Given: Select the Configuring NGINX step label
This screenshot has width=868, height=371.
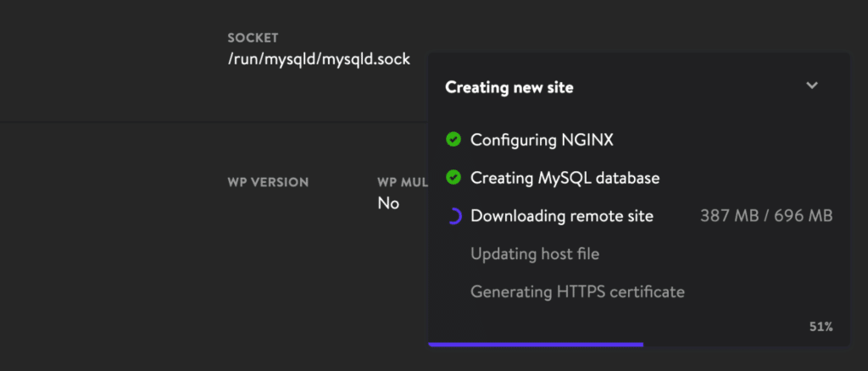Looking at the screenshot, I should [542, 141].
